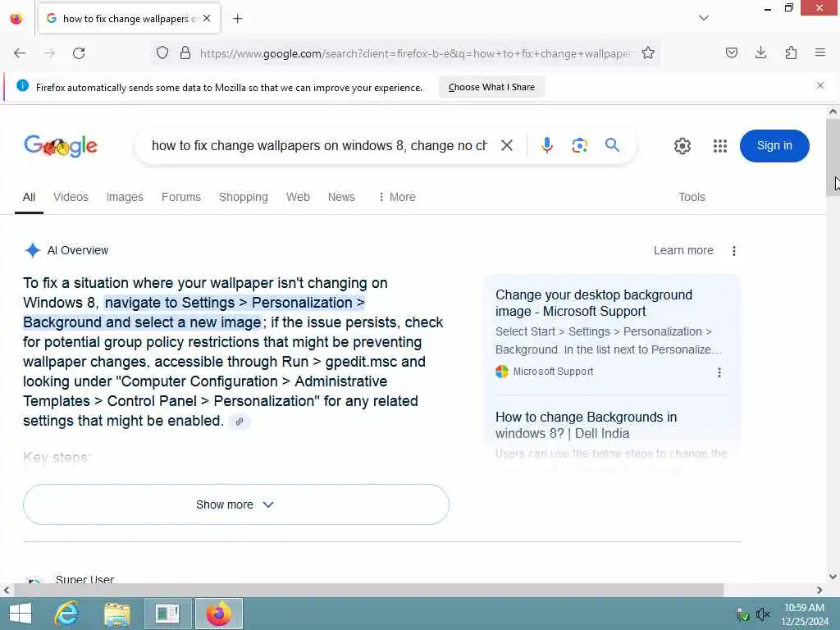Click the horizontal scrollbar right arrow
840x630 pixels.
[x=819, y=590]
